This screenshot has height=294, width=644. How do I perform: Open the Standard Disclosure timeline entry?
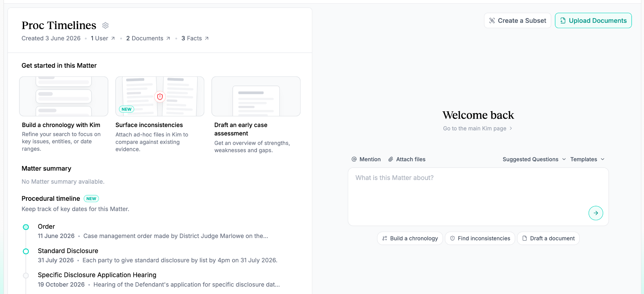[x=158, y=255]
